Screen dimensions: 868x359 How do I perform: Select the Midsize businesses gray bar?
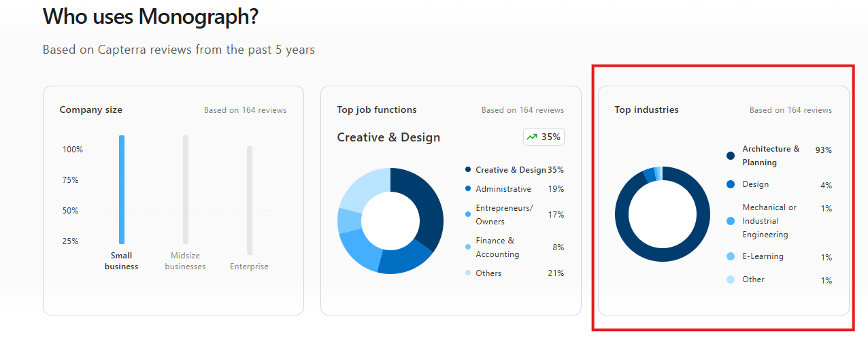point(186,189)
